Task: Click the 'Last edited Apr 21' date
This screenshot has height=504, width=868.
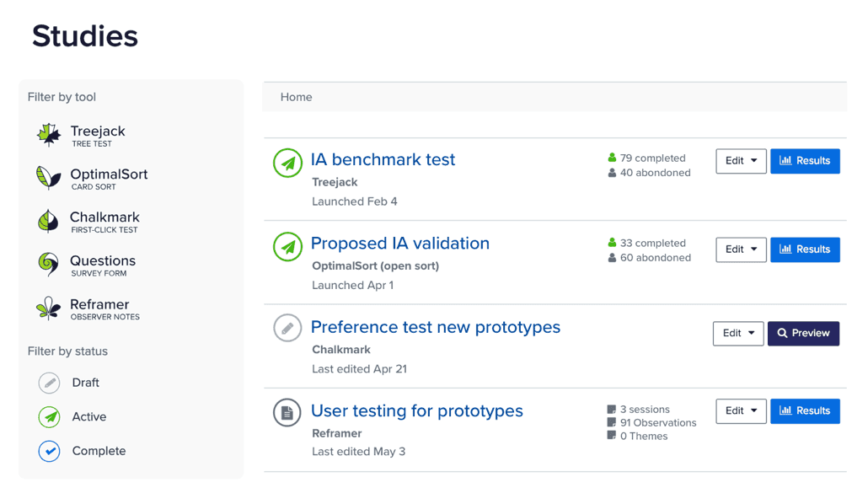Action: 359,369
